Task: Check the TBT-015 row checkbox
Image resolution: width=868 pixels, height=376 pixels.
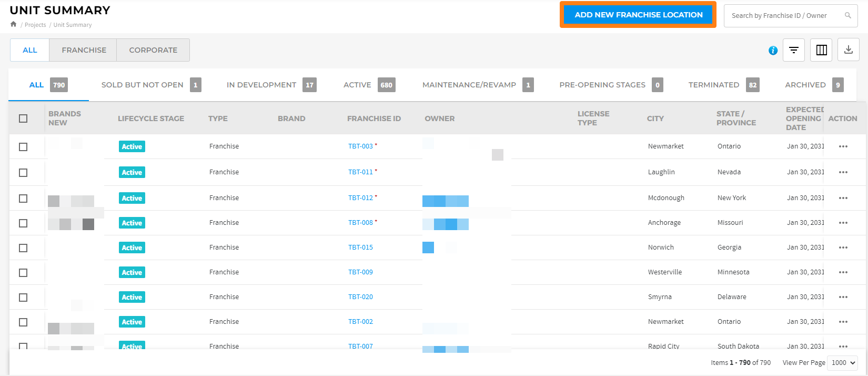Action: click(x=23, y=248)
